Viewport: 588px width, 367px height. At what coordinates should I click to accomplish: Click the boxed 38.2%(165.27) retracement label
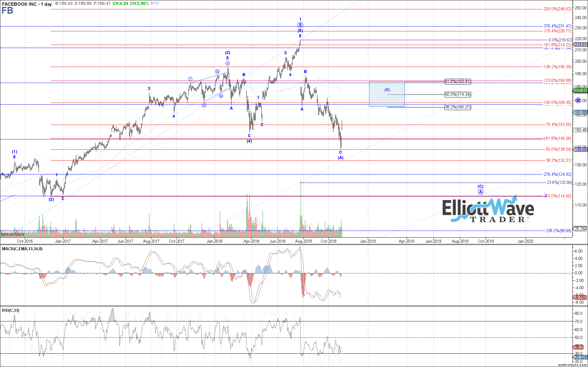458,107
